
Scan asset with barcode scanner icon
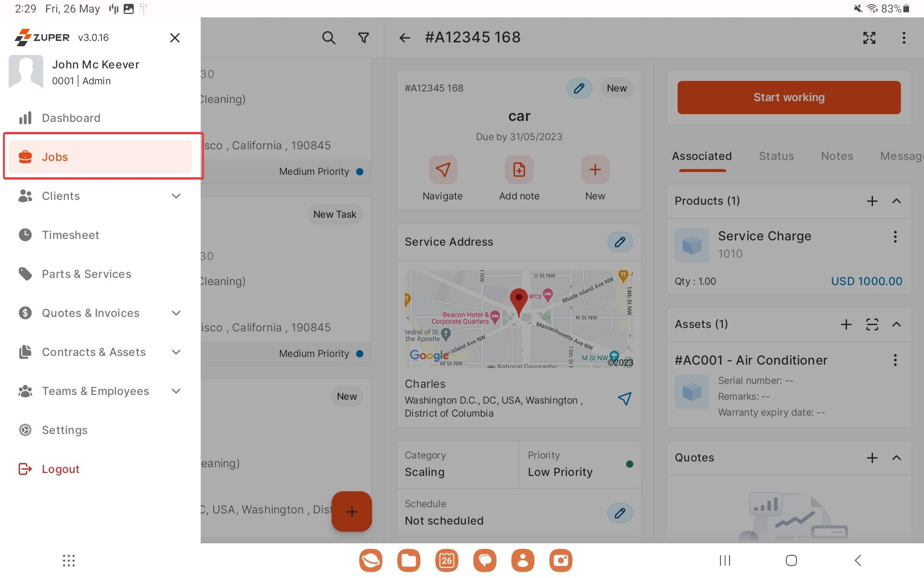coord(872,324)
